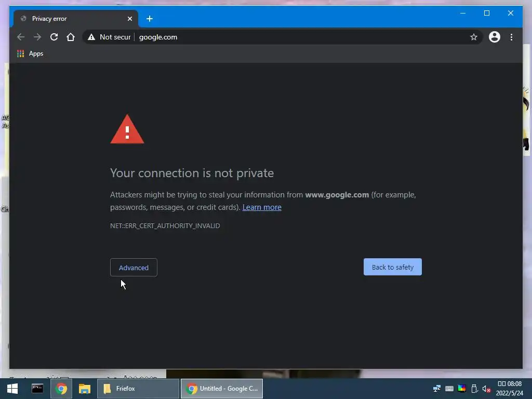
Task: Bookmark this page with the star icon
Action: tap(474, 37)
